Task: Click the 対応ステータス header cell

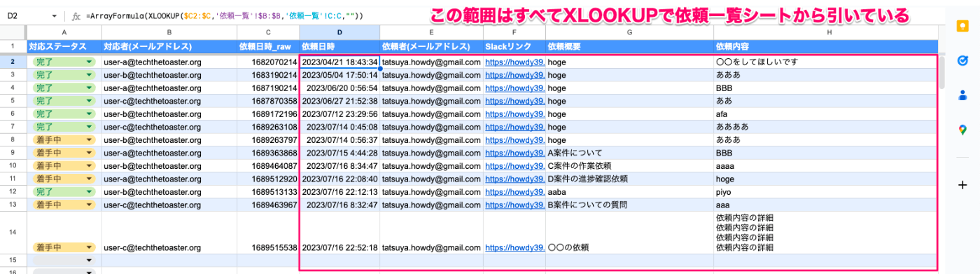Action: pos(64,46)
